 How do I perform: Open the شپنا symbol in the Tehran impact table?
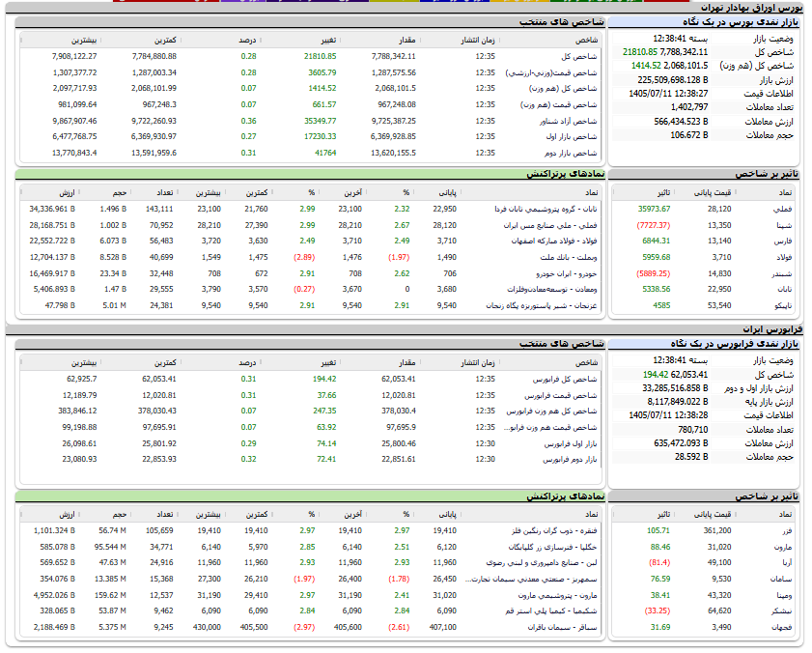[784, 225]
